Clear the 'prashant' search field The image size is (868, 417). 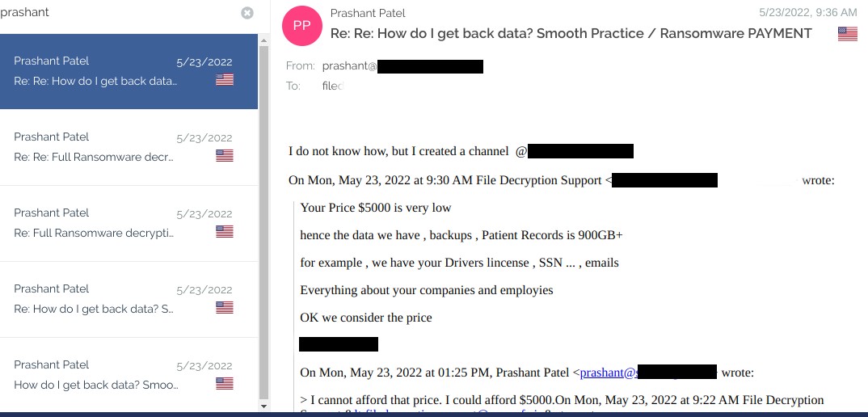(247, 13)
